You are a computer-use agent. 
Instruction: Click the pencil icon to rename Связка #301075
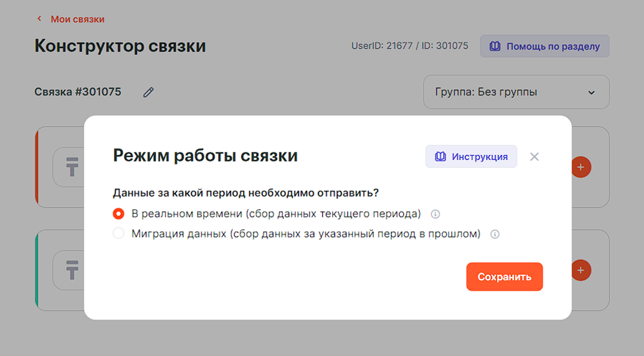tap(148, 92)
